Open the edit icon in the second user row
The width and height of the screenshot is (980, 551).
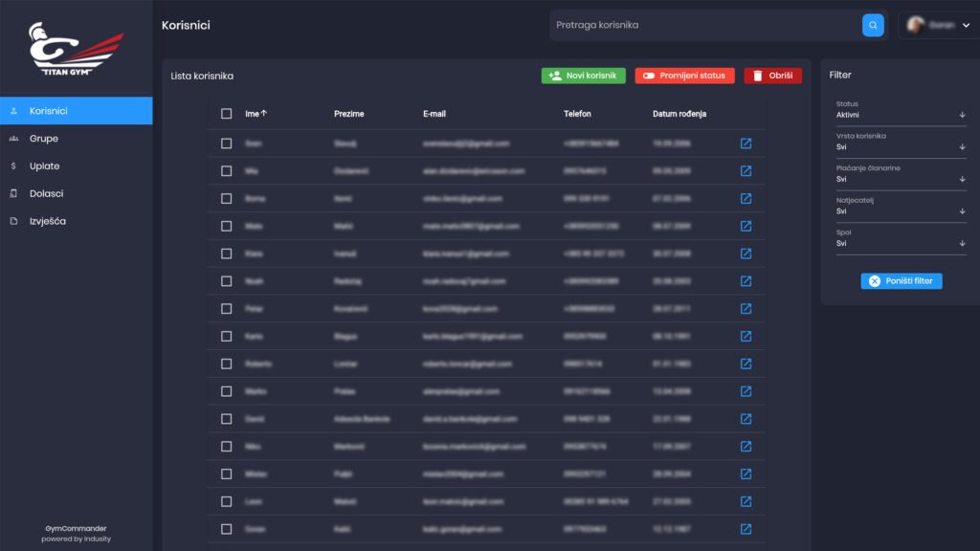[746, 171]
